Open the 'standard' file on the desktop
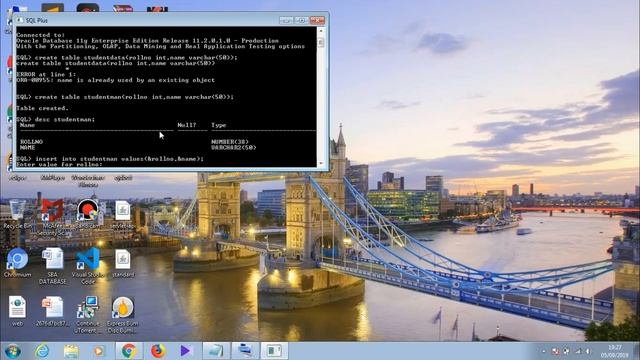The image size is (640, 360). click(x=122, y=263)
